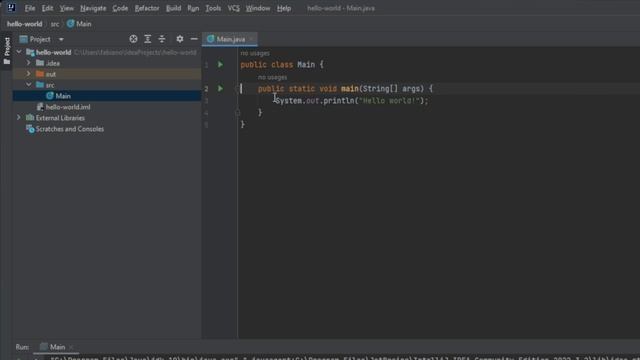Expand the out folder
The image size is (640, 360).
[29, 74]
